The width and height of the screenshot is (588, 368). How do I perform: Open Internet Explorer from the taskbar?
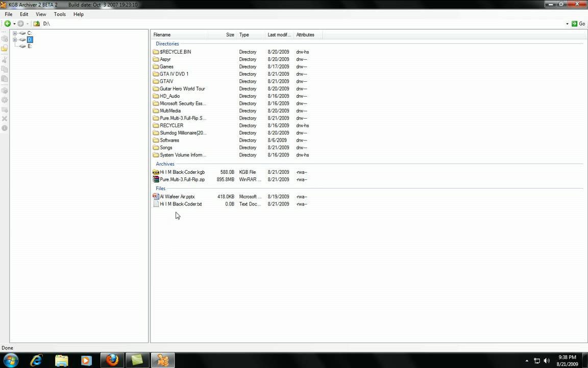(x=36, y=360)
